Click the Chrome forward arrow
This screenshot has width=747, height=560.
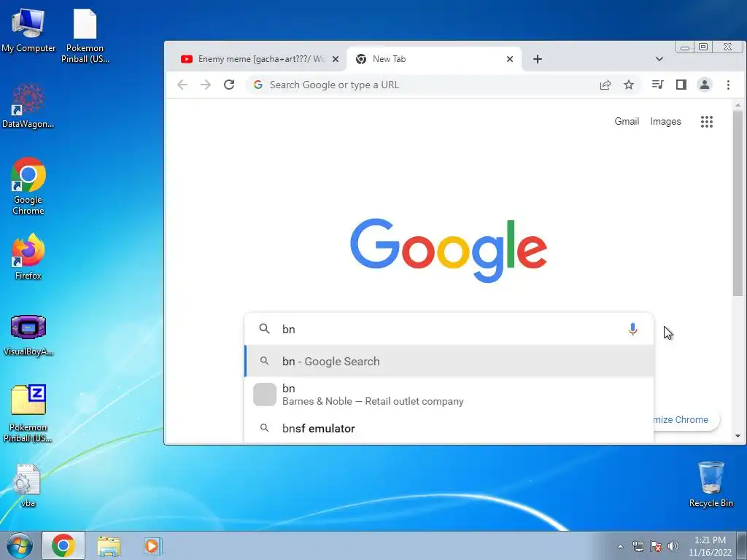[x=205, y=85]
